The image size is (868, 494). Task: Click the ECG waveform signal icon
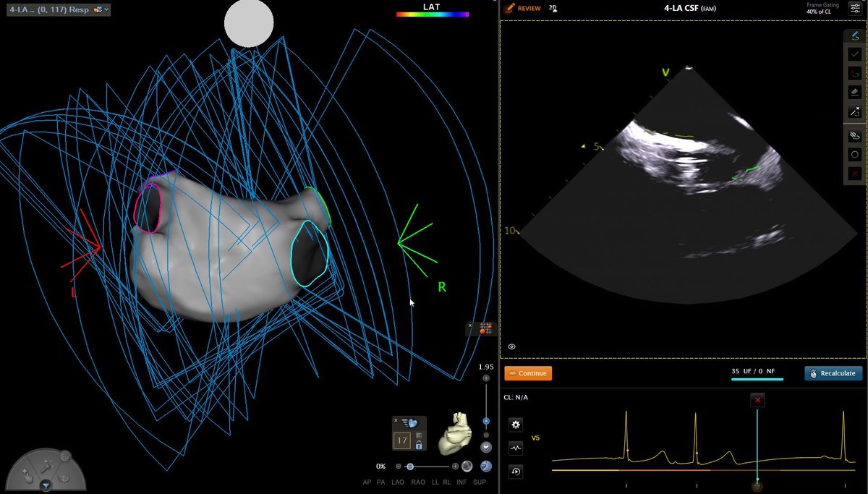516,448
